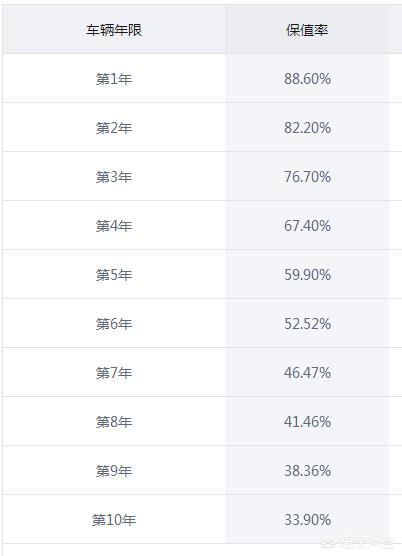Click the 46.47% value cell
Image resolution: width=402 pixels, height=556 pixels.
click(x=307, y=373)
